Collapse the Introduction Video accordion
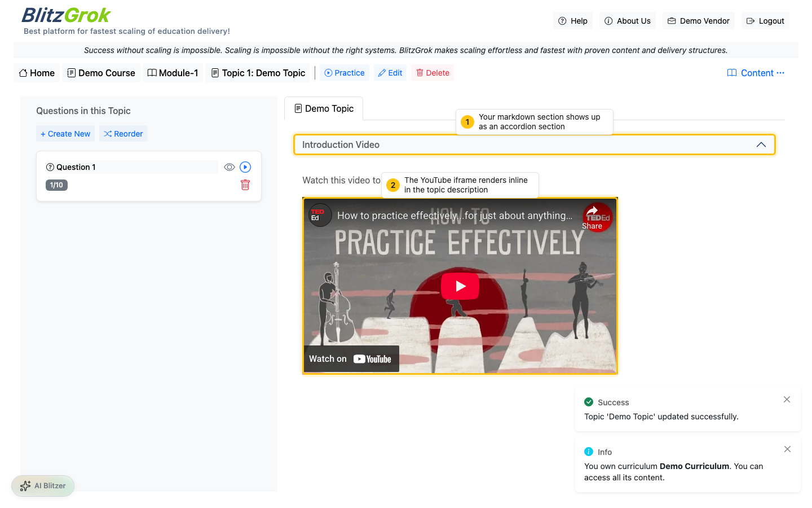812x508 pixels. pos(761,144)
